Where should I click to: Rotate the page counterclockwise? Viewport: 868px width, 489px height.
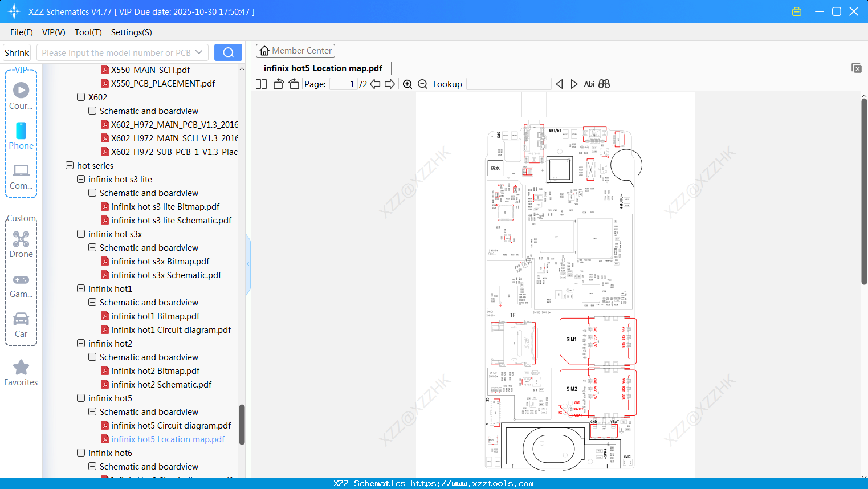278,84
